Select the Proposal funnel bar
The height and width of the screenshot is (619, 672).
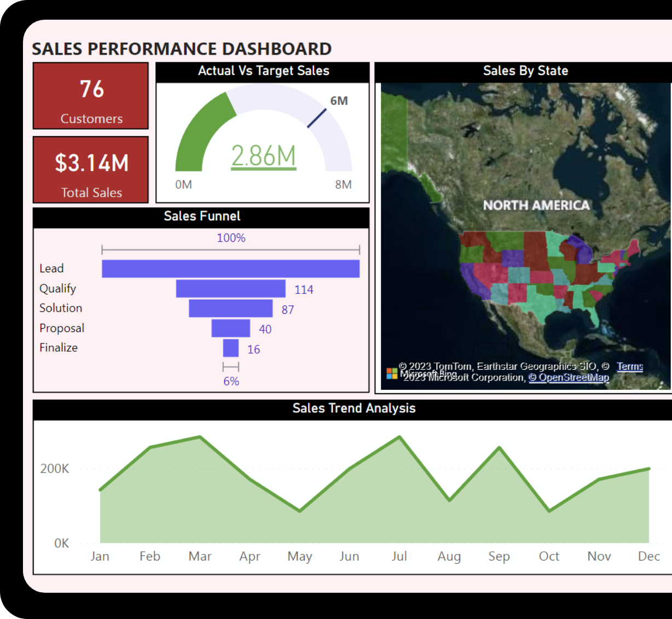click(230, 328)
